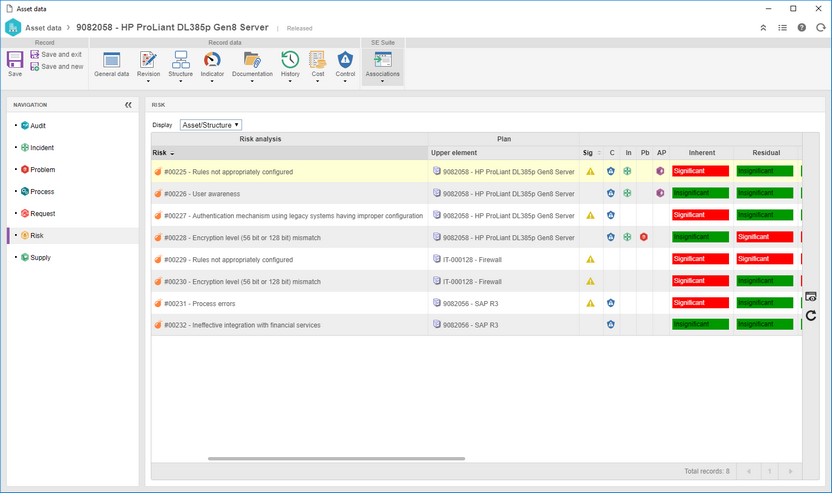This screenshot has width=832, height=493.
Task: Expand the History dropdown arrow
Action: click(290, 81)
